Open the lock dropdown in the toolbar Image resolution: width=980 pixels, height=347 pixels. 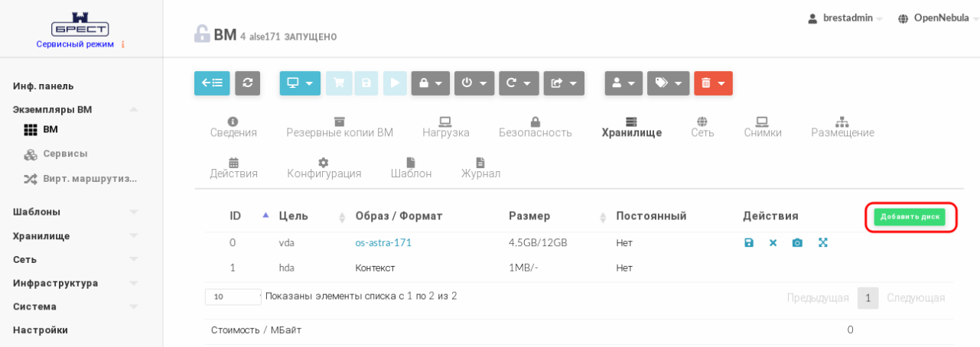tap(430, 83)
